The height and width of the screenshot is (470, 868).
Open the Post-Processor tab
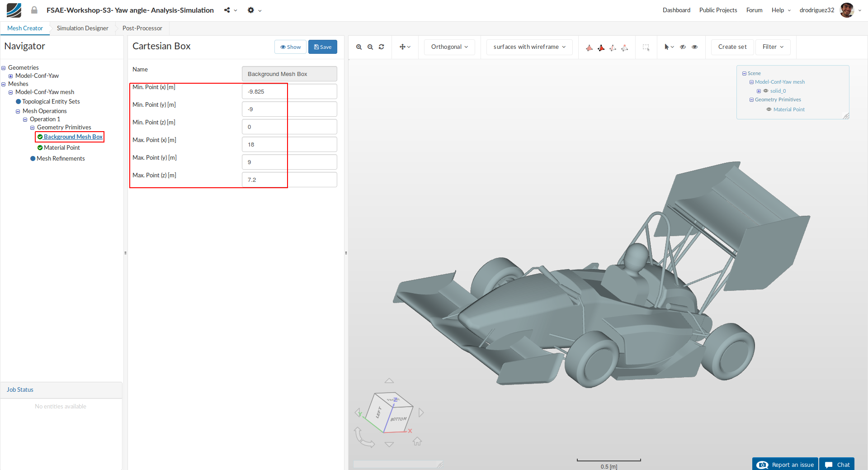coord(142,28)
